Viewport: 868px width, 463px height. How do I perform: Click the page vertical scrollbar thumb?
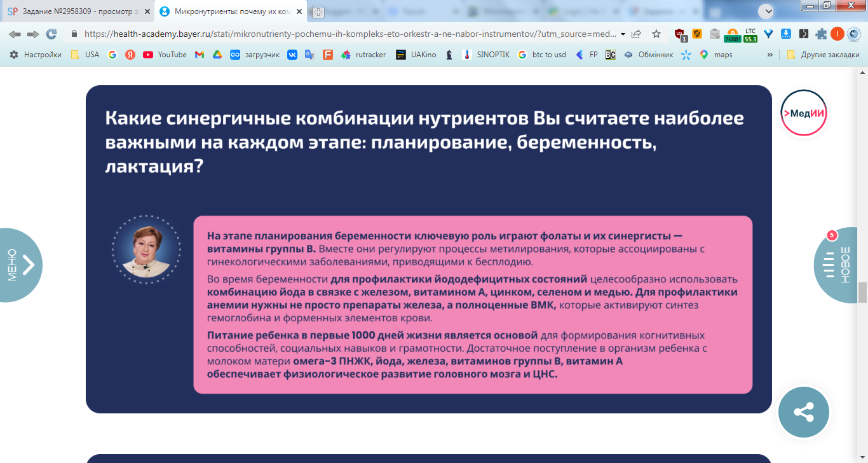862,293
